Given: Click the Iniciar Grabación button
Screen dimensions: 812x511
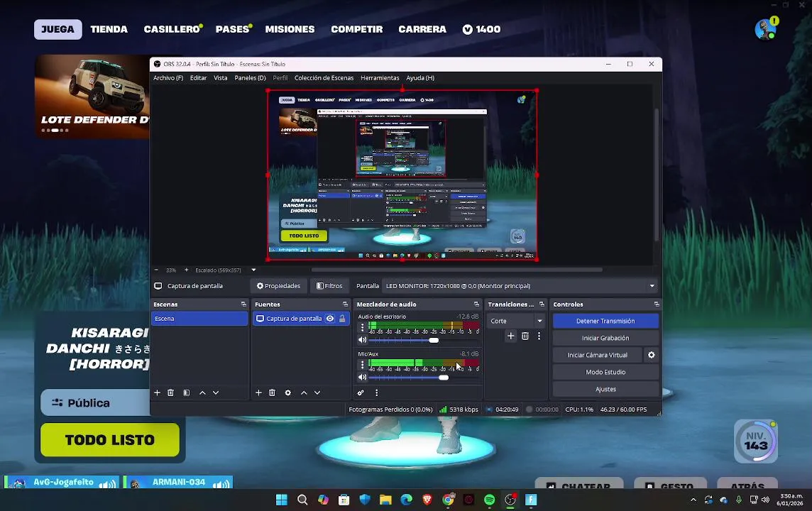Looking at the screenshot, I should pos(605,338).
